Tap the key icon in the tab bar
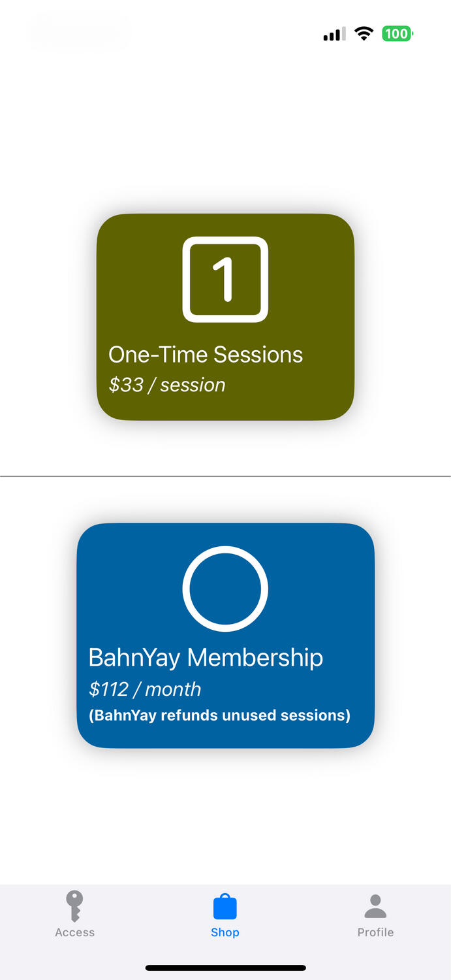 coord(74,906)
